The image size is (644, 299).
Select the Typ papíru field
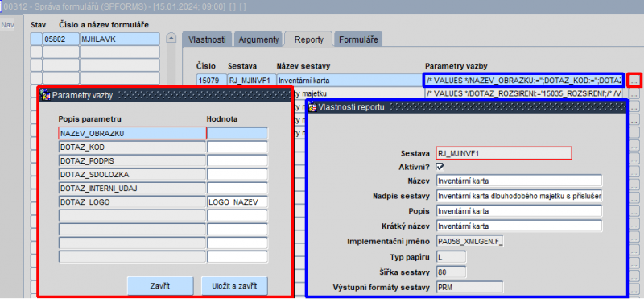coord(451,257)
